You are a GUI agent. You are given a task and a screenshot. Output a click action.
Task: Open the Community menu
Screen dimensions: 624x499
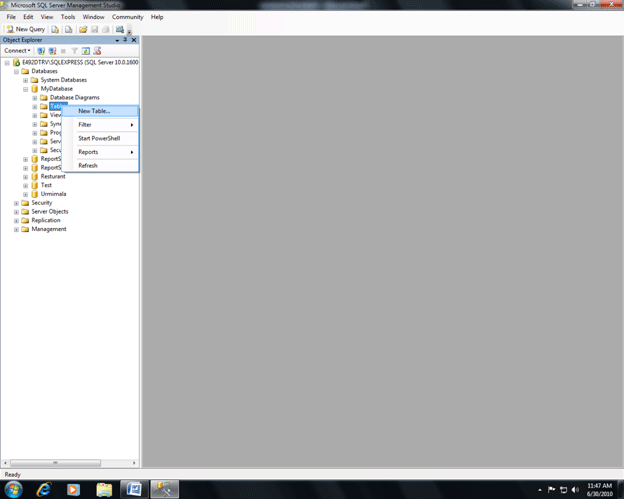[127, 17]
